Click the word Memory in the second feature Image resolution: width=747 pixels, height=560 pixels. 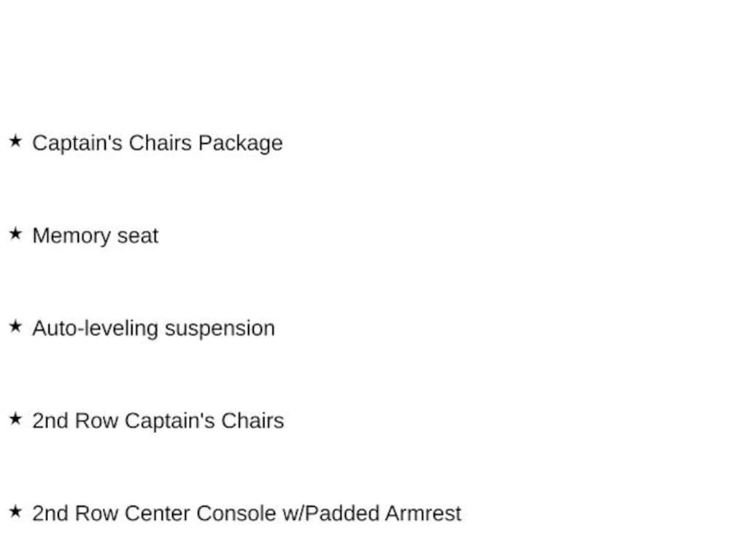click(x=71, y=236)
